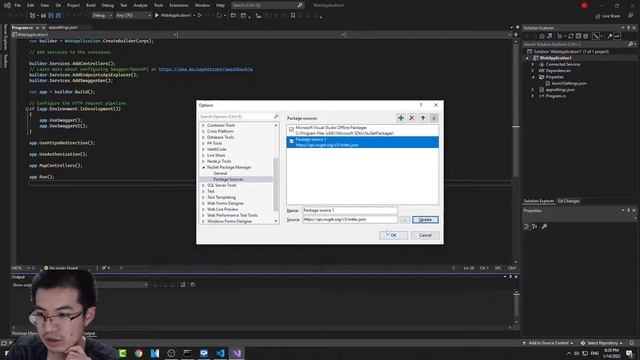This screenshot has width=640, height=360.
Task: Move package source down arrow button
Action: (434, 118)
